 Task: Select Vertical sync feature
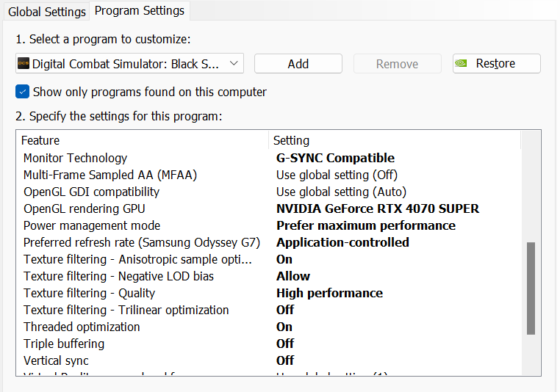click(56, 360)
